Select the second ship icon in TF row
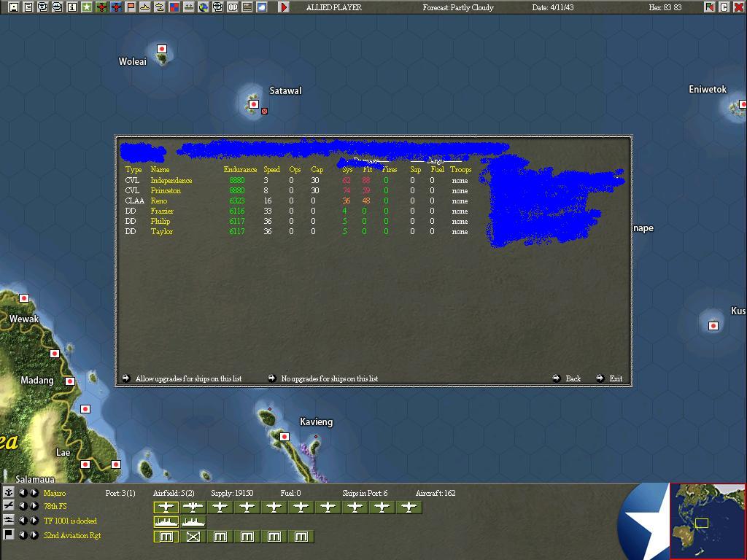This screenshot has height=560, width=747. tap(193, 522)
